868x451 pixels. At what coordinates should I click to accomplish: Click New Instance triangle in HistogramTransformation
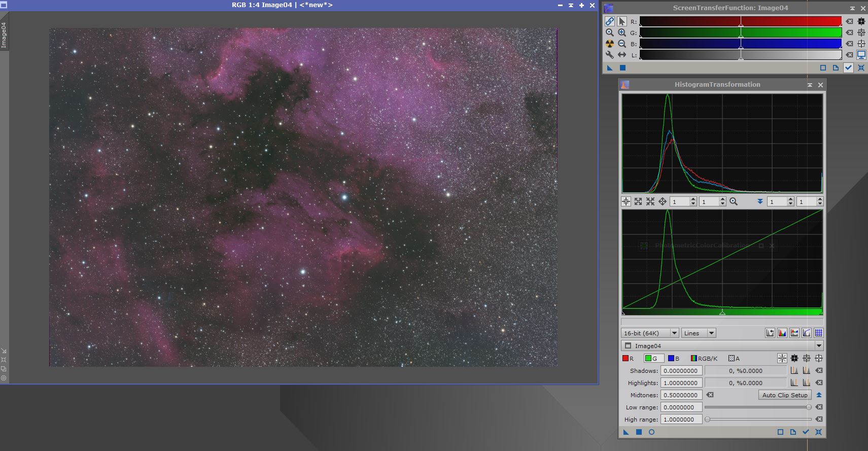pos(626,432)
